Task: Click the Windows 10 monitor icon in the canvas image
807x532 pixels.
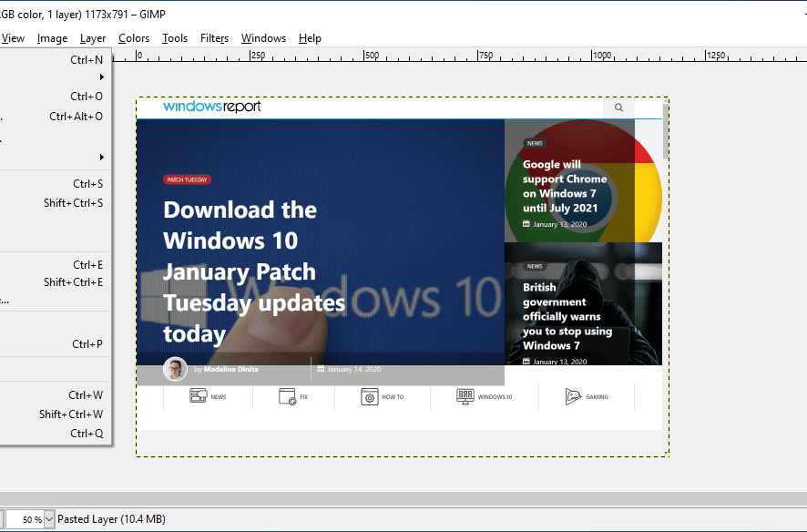Action: [465, 396]
